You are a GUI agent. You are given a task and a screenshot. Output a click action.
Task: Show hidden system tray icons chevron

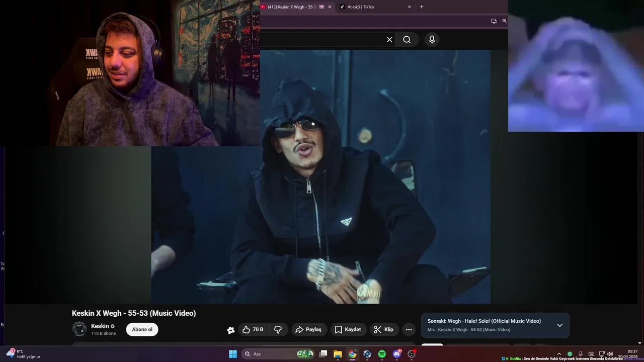(x=558, y=354)
